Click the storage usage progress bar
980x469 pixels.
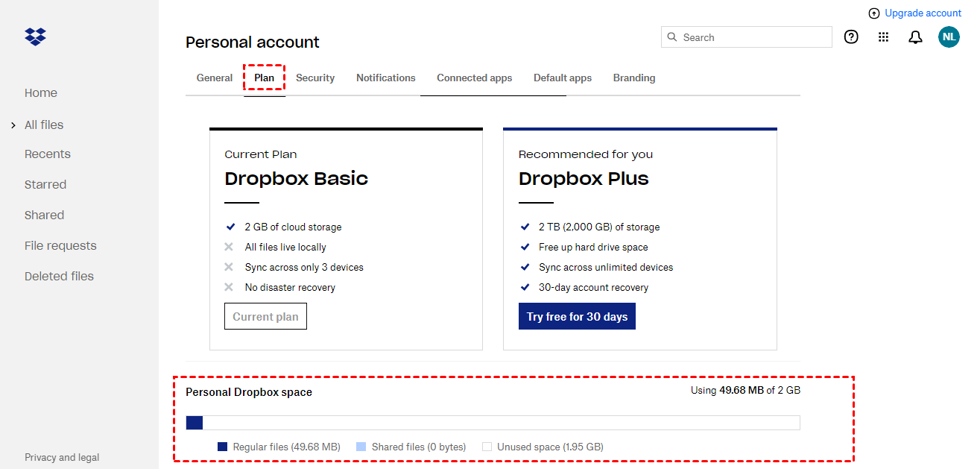click(x=493, y=423)
